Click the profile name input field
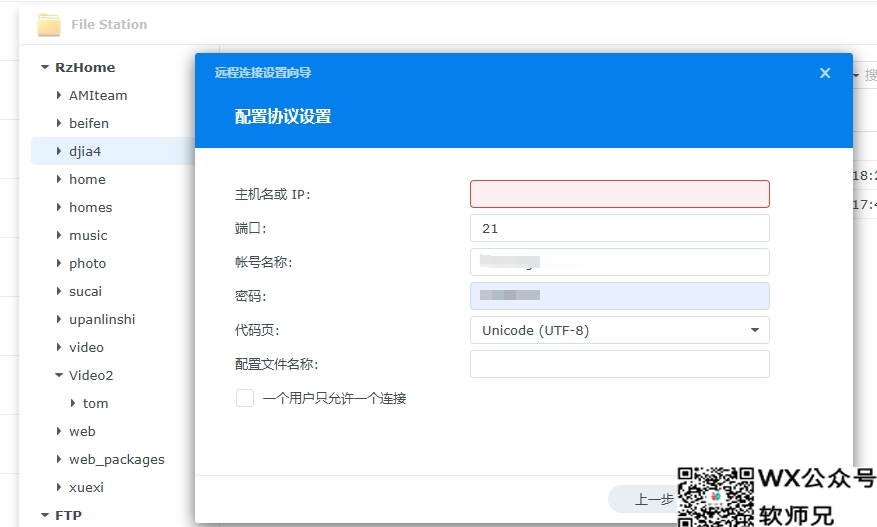877x527 pixels. tap(620, 364)
